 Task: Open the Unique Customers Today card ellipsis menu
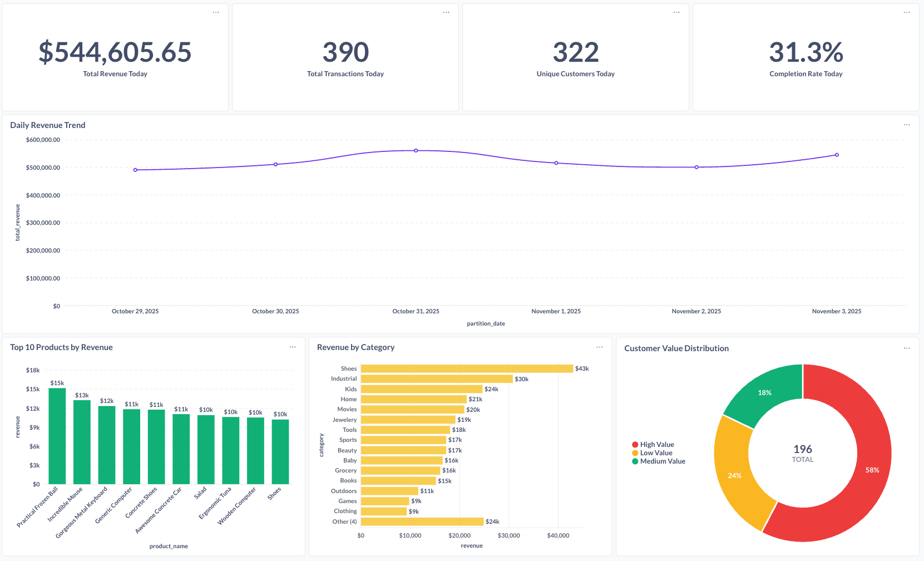point(676,12)
